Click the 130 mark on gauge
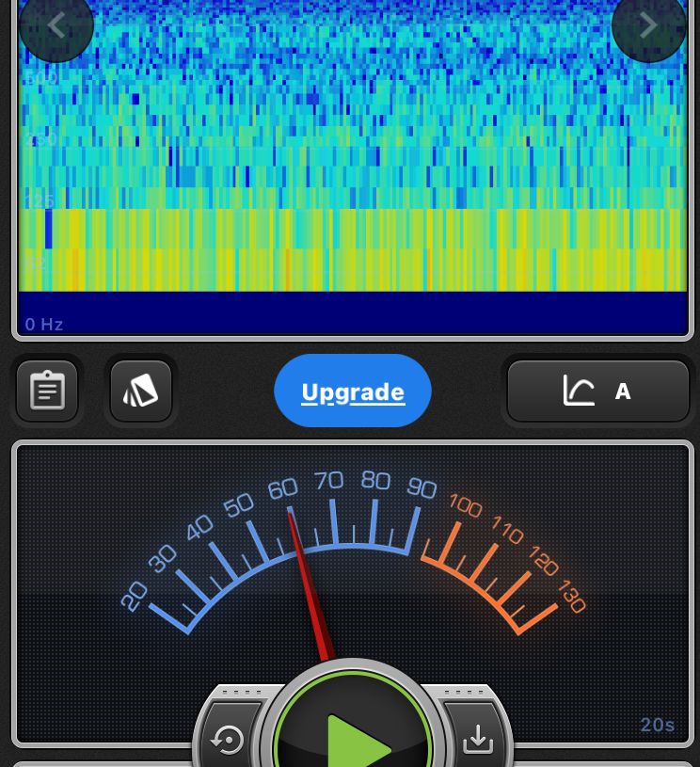Screen dimensions: 700x767 pyautogui.click(x=571, y=598)
